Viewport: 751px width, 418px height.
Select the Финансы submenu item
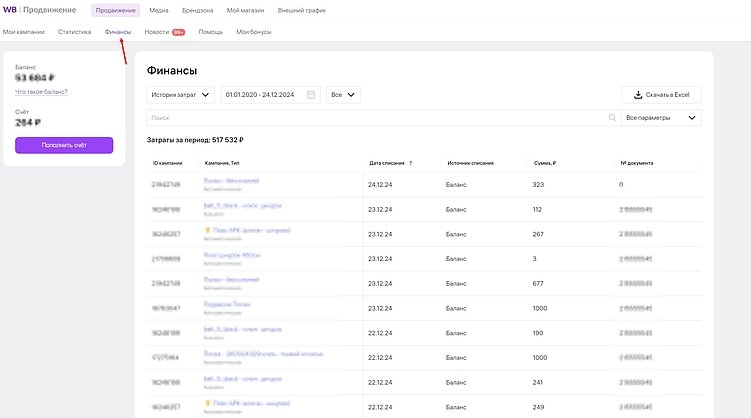[118, 32]
